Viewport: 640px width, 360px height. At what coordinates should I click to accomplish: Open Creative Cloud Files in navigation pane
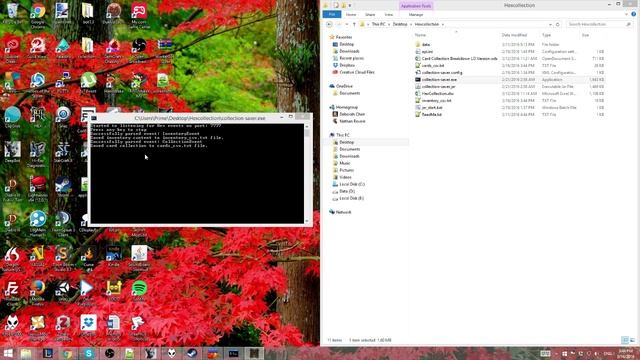point(356,72)
